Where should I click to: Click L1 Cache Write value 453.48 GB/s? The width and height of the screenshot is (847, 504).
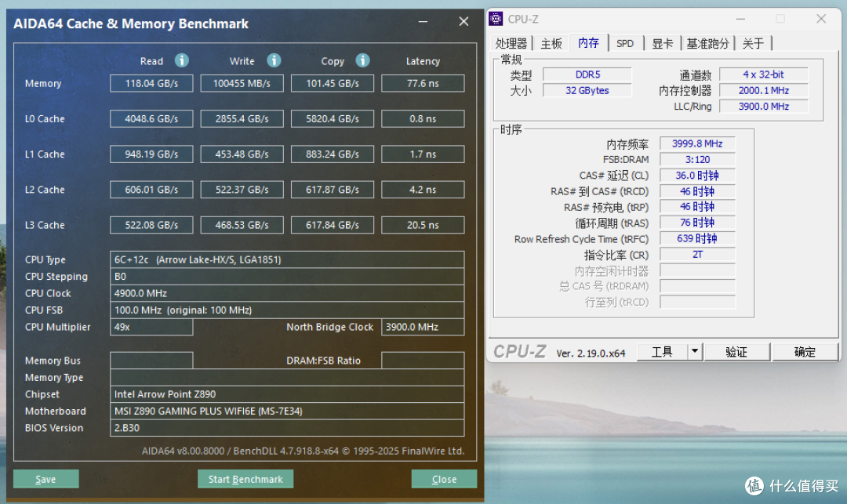tap(242, 154)
